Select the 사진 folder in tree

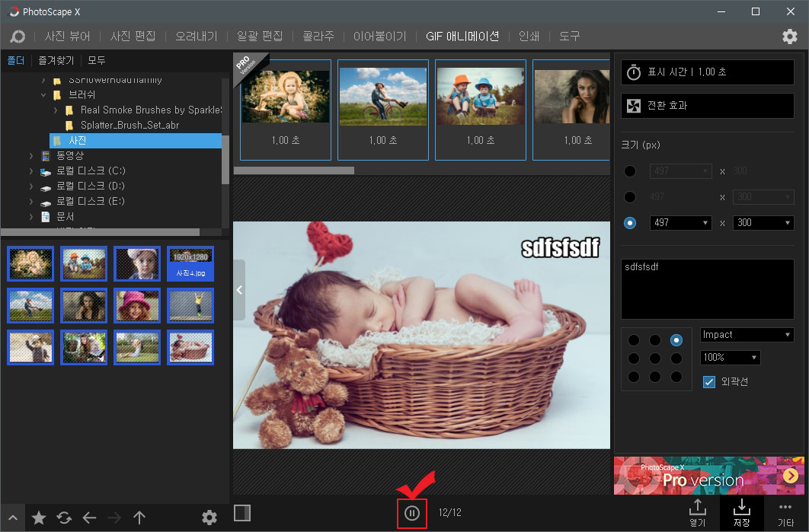[135, 141]
